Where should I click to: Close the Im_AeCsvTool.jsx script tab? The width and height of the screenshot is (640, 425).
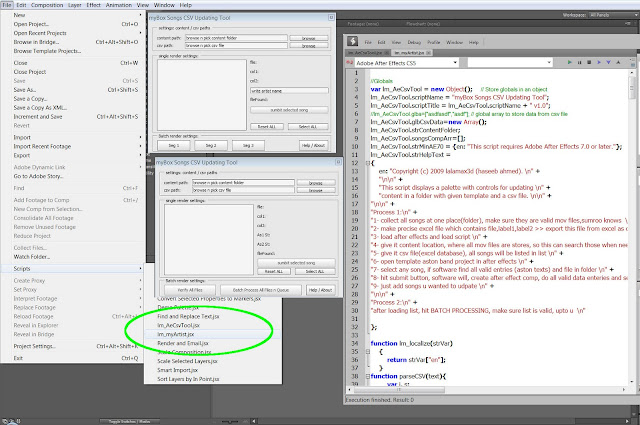point(387,53)
